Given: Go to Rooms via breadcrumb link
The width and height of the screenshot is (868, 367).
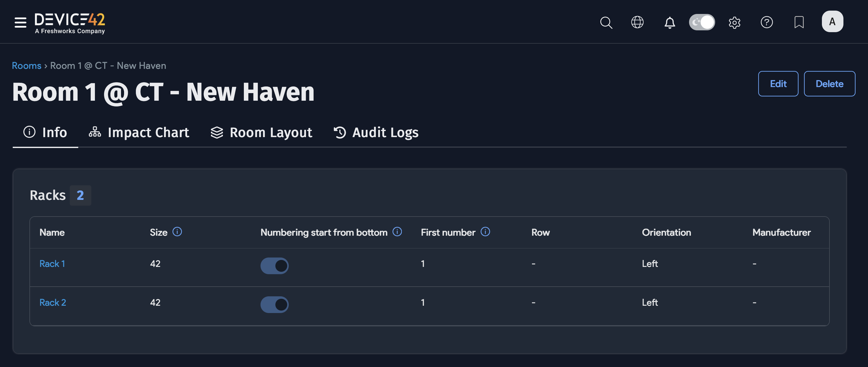Looking at the screenshot, I should tap(27, 66).
